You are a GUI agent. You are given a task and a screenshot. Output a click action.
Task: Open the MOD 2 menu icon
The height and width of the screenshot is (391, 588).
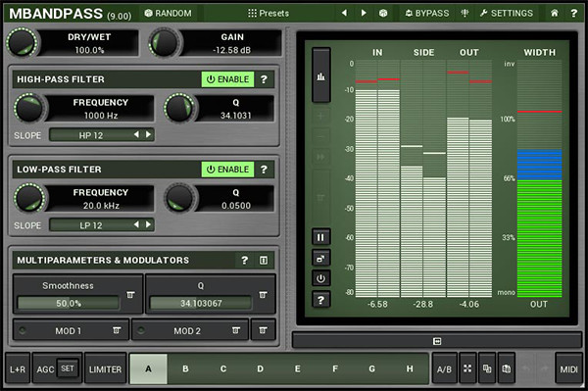coord(236,330)
